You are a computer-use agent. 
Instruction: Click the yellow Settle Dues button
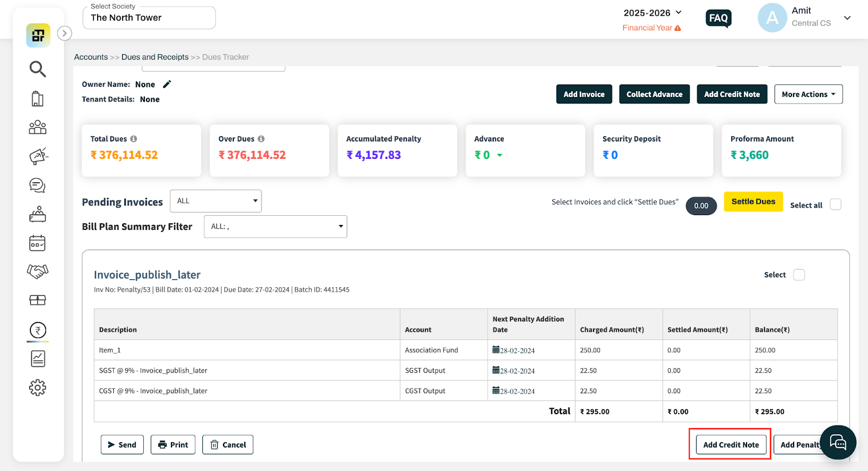pos(753,202)
